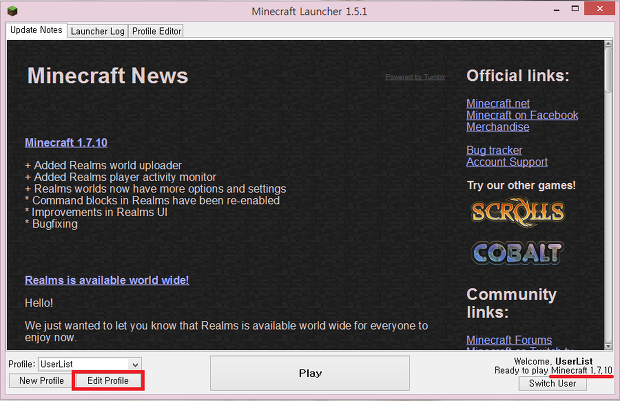620x401 pixels.
Task: Click the vertical scrollbar thumb in news pane
Action: 608,70
